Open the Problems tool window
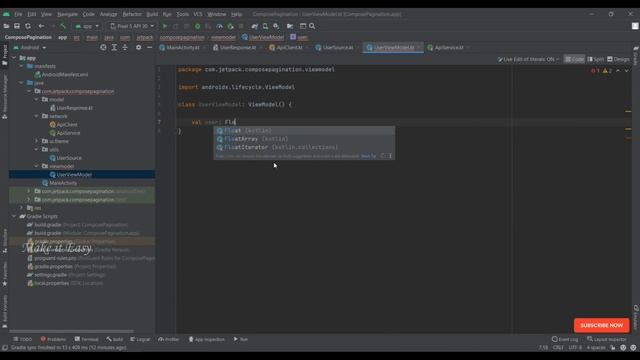This screenshot has width=640, height=360. (53, 339)
